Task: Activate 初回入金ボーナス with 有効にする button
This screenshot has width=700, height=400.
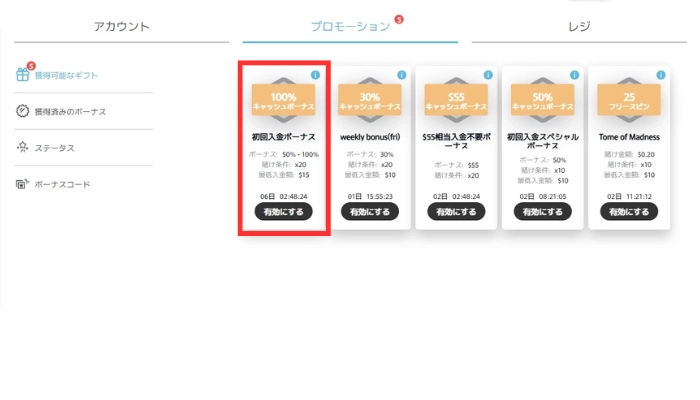Action: 283,212
